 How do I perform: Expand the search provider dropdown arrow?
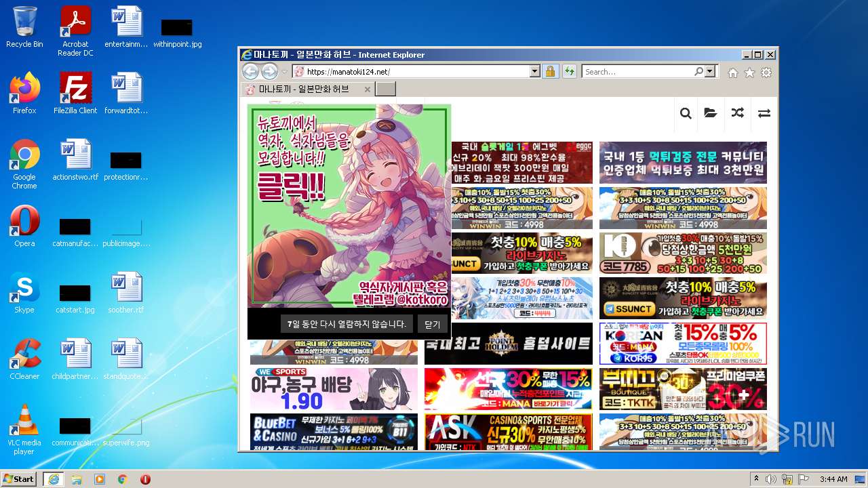(710, 71)
